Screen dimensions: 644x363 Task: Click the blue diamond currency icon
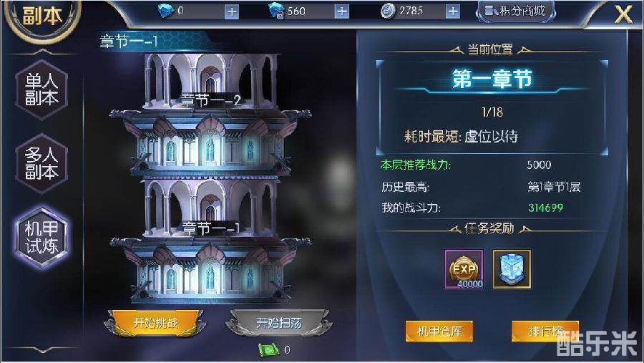point(166,11)
